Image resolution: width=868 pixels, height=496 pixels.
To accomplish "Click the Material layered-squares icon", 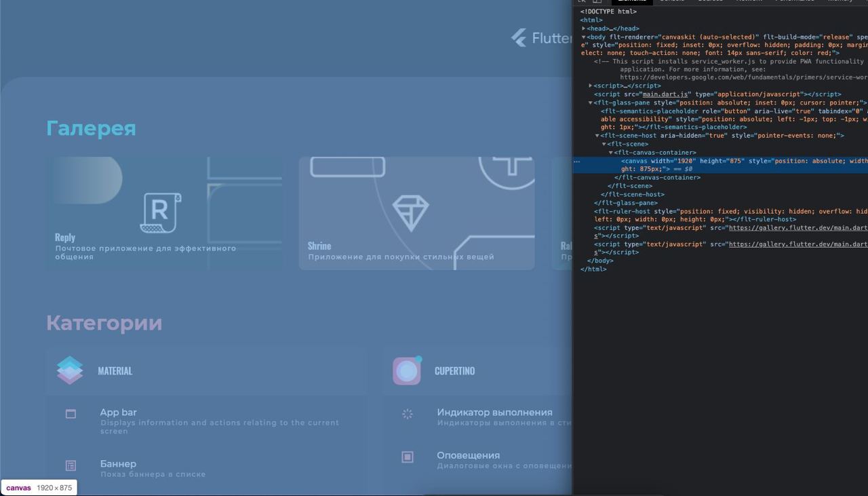I will pyautogui.click(x=70, y=370).
